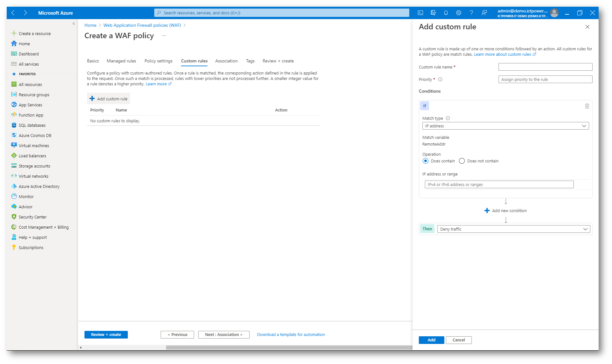Click the Virtual machines icon

point(14,145)
